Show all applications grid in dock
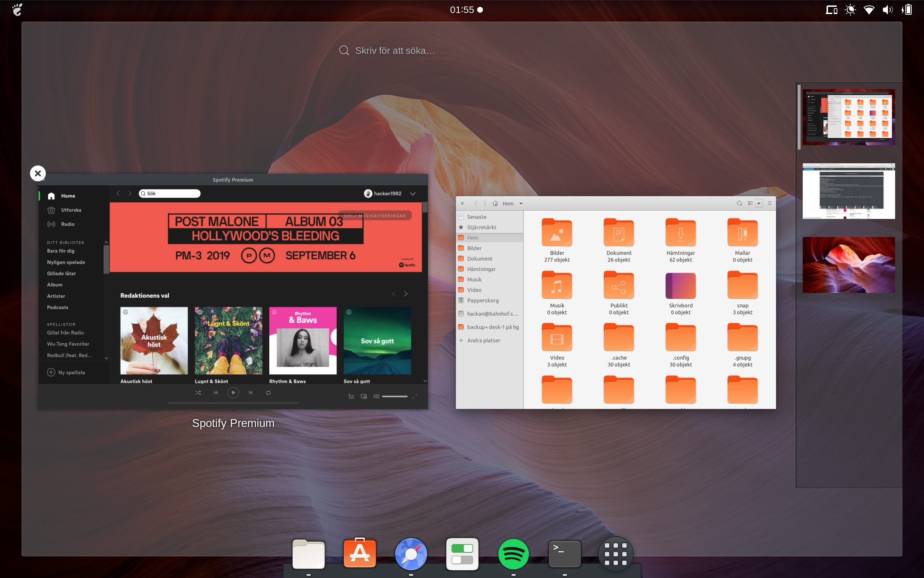This screenshot has height=578, width=924. point(615,554)
